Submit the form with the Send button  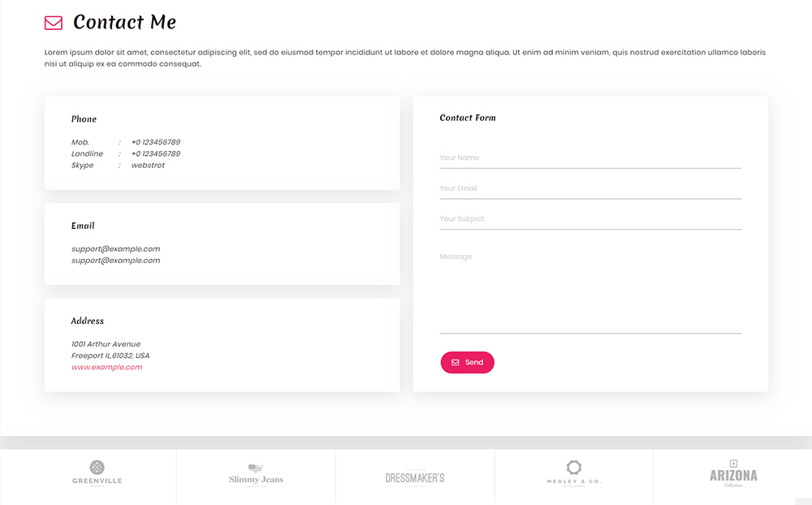(467, 363)
